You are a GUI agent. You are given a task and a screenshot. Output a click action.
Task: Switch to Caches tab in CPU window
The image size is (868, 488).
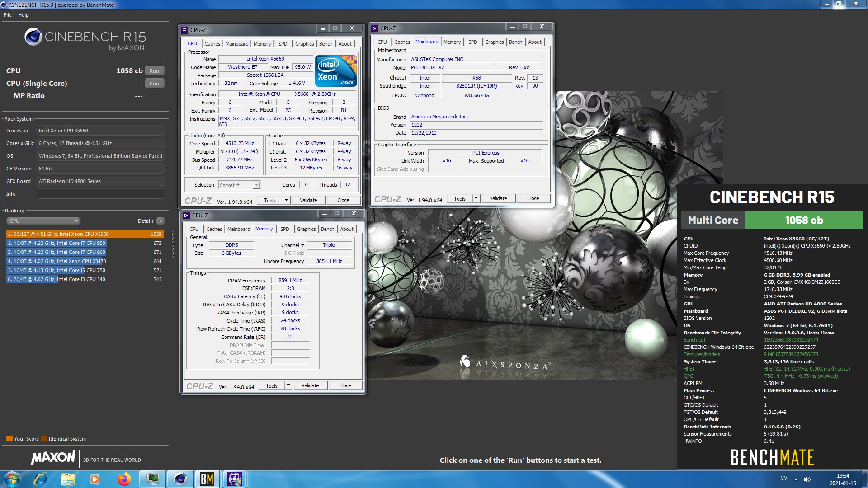(x=212, y=44)
